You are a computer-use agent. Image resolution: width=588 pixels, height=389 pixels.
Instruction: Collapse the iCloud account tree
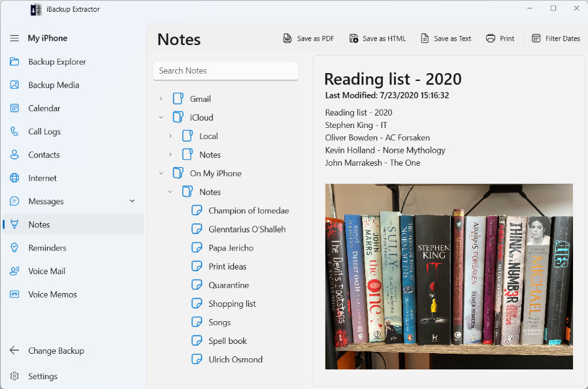point(161,117)
